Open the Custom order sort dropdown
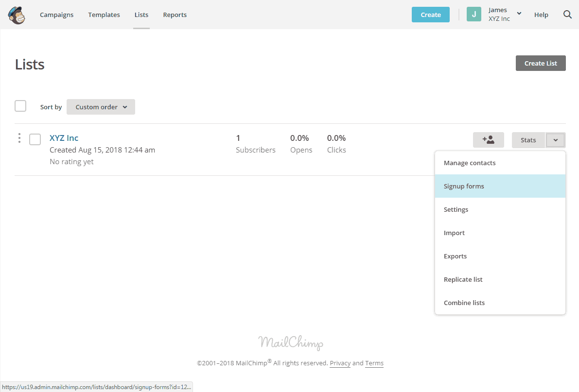 tap(101, 107)
